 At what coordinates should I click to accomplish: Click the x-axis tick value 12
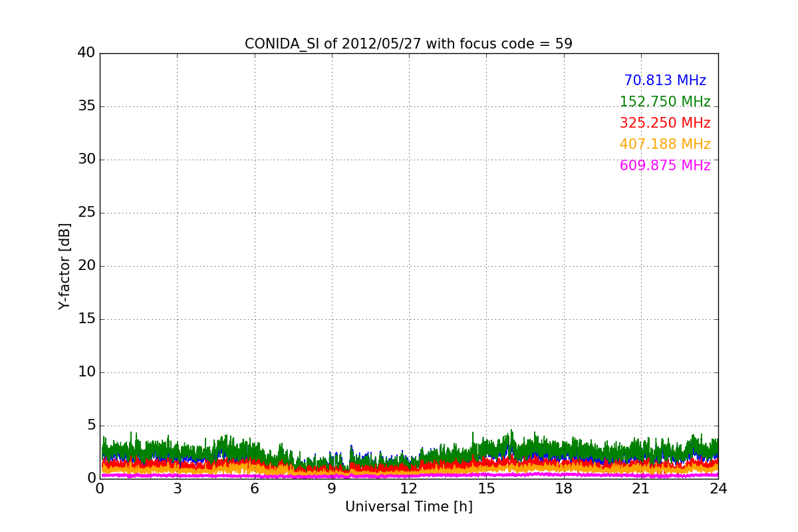[409, 489]
